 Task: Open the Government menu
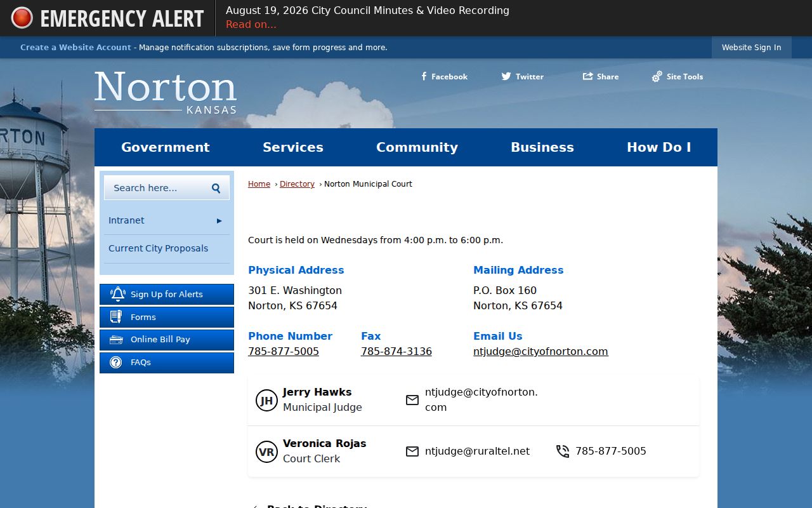(166, 147)
